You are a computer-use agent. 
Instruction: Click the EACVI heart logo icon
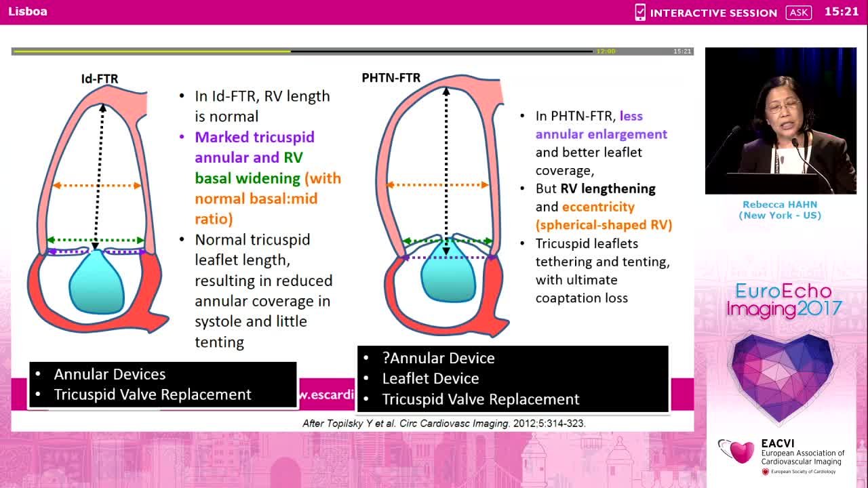tap(737, 451)
